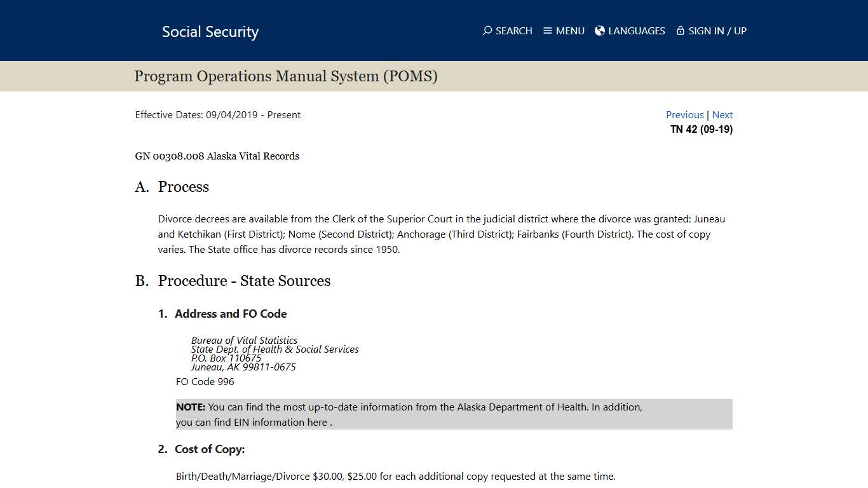Click the globe languages icon
868x488 pixels.
pyautogui.click(x=600, y=30)
